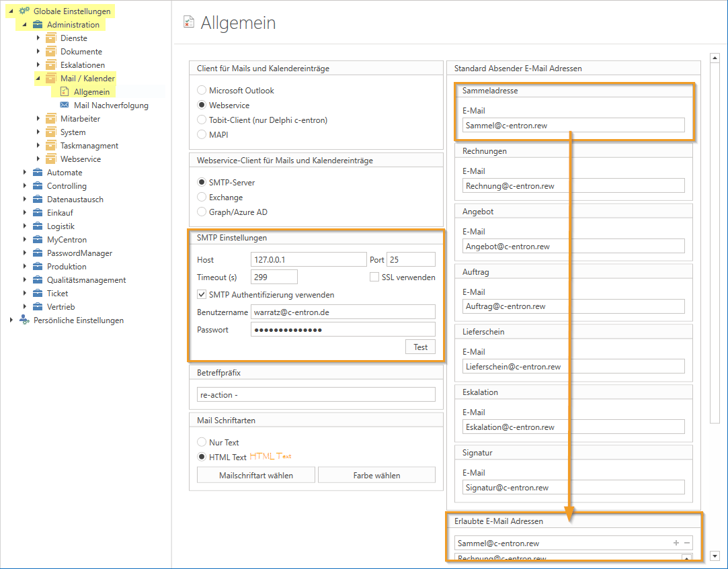Screen dimensions: 728x569
Task: Select the Microsoft Outlook radio button
Action: [x=202, y=91]
